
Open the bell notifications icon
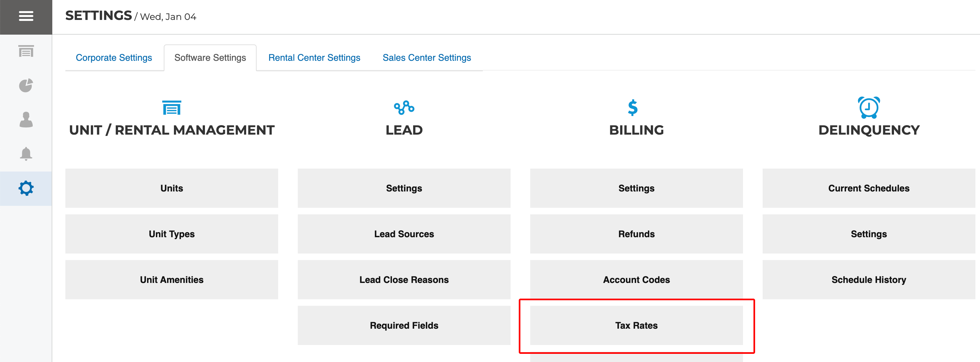pos(26,154)
